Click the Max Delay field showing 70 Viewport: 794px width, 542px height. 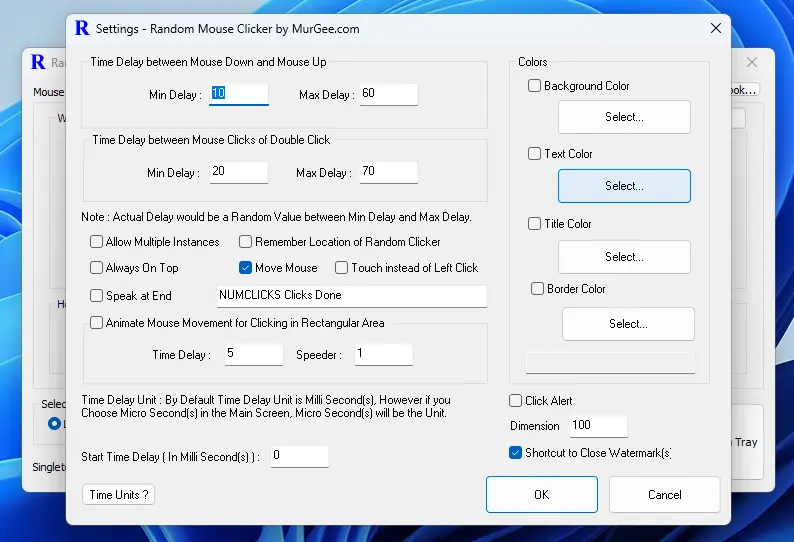pos(389,172)
